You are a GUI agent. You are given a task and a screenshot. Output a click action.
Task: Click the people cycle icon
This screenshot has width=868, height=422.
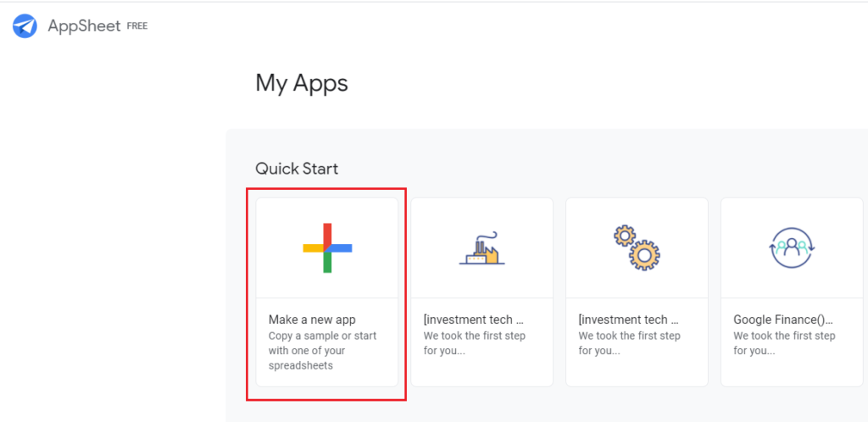pos(791,248)
